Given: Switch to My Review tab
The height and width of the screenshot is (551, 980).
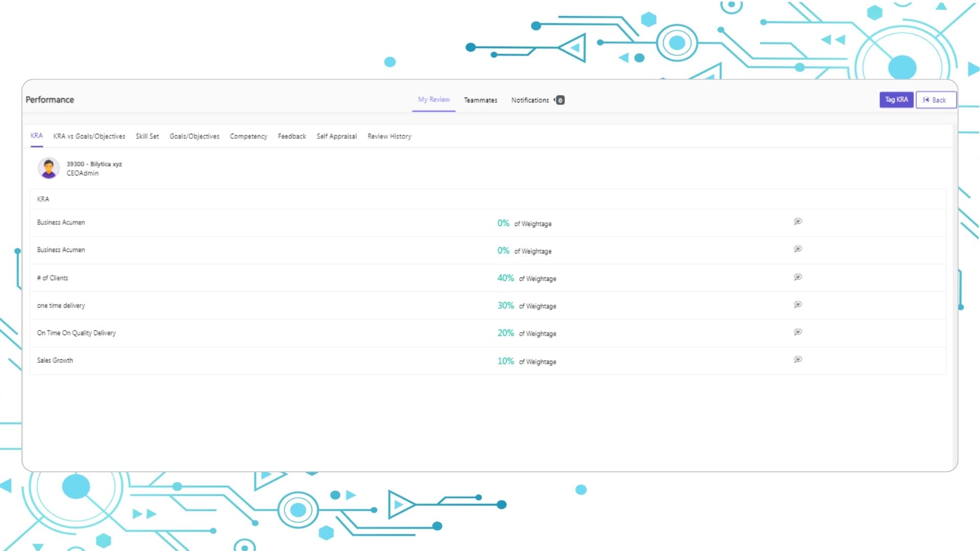Looking at the screenshot, I should (434, 99).
